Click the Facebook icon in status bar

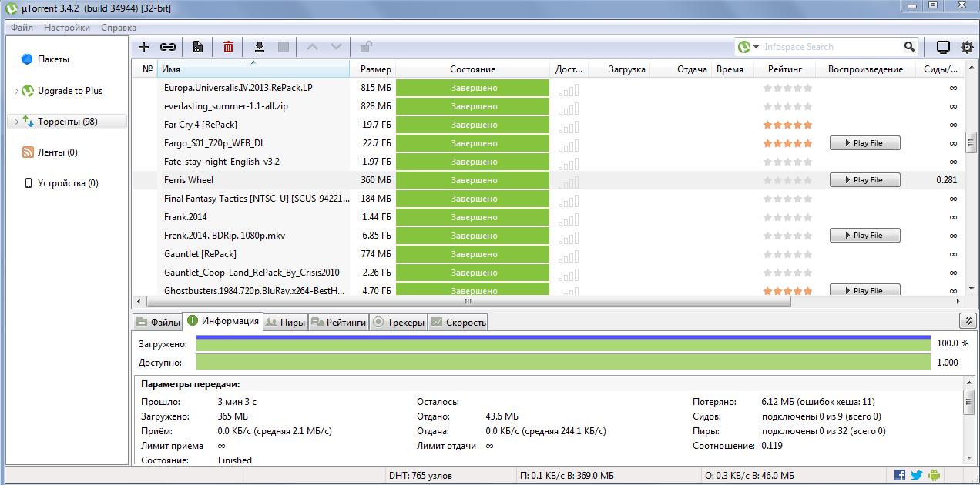click(x=900, y=475)
